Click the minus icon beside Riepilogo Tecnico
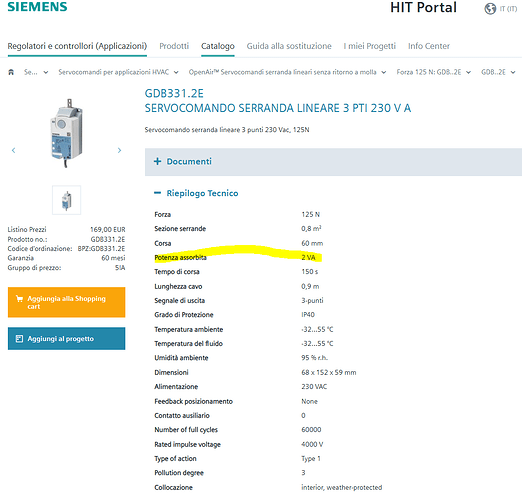 (157, 193)
